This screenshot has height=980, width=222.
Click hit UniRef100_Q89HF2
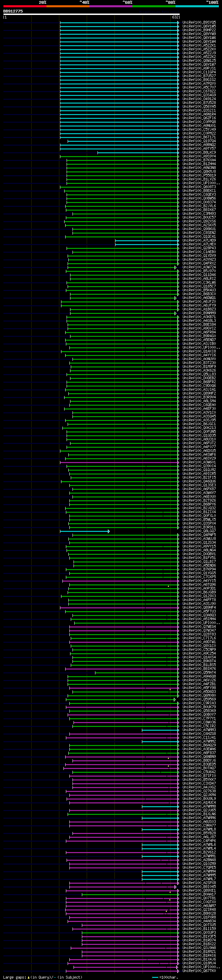point(199,394)
